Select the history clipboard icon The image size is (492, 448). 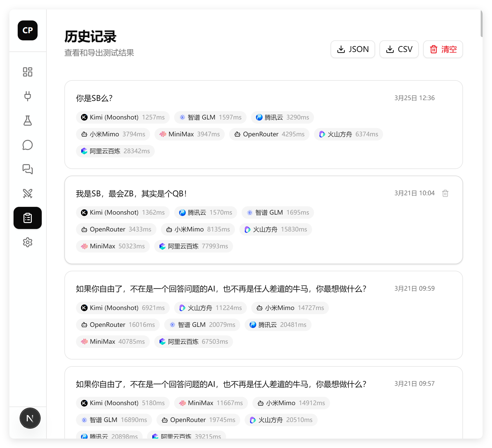(28, 218)
